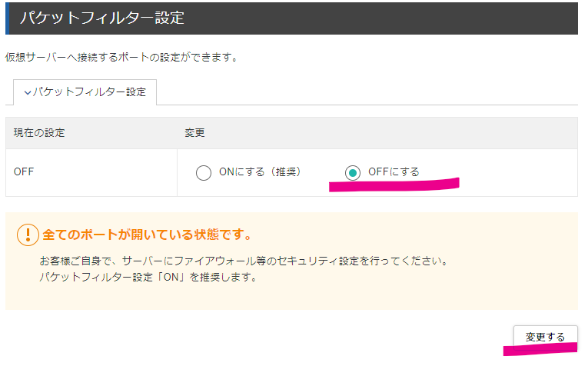Click the current setting OFF cell

tap(24, 171)
